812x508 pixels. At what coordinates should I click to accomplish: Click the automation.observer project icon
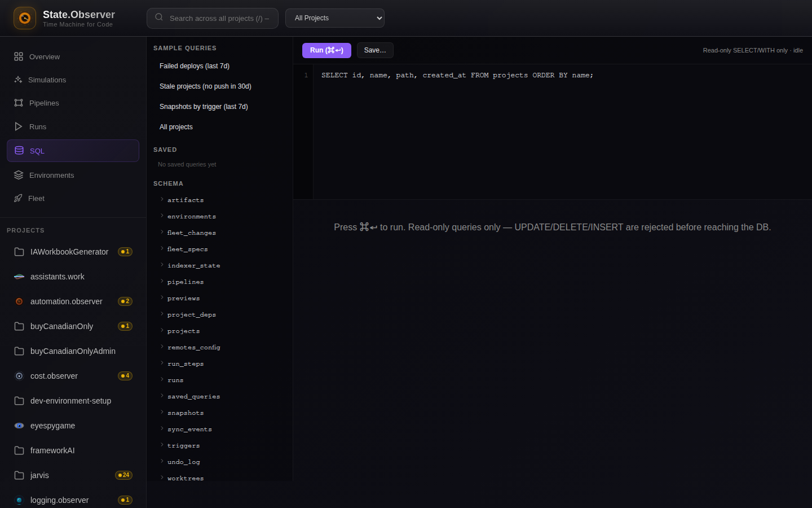(19, 301)
